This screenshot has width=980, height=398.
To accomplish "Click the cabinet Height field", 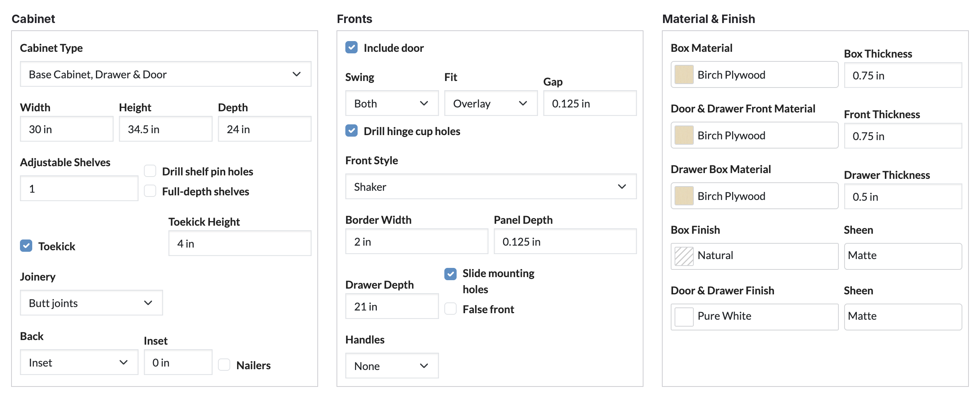I will pyautogui.click(x=165, y=129).
